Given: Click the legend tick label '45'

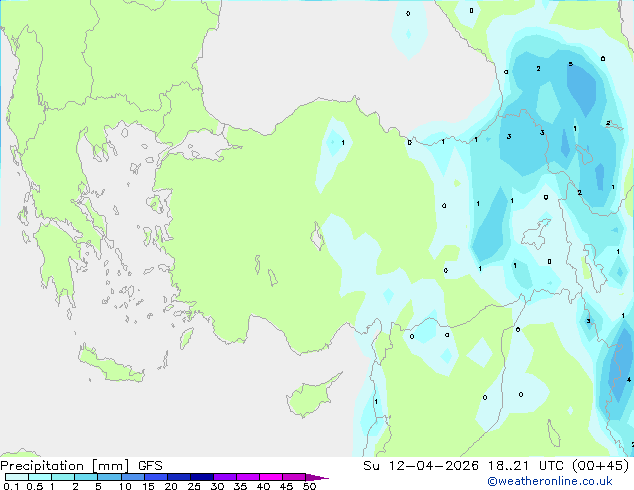Looking at the screenshot, I should [286, 486].
